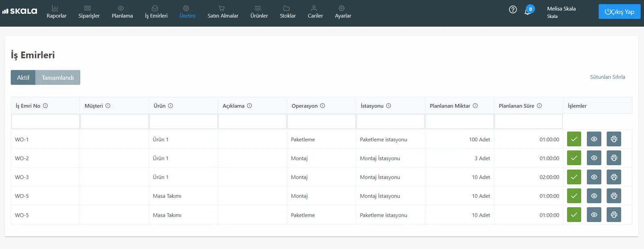Click the Skala logo
Screen dimensions: 644x249
click(x=20, y=11)
